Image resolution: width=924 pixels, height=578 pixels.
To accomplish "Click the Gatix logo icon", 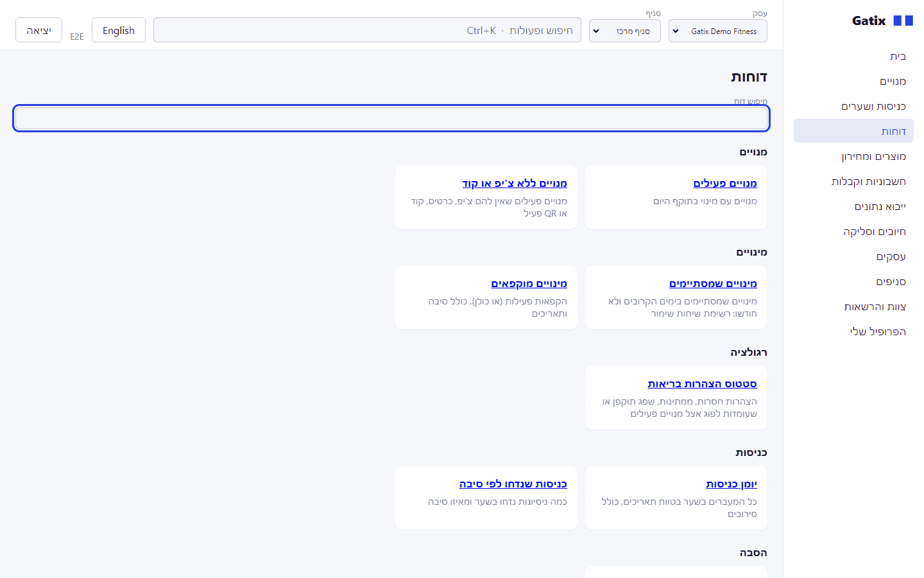I will click(903, 21).
